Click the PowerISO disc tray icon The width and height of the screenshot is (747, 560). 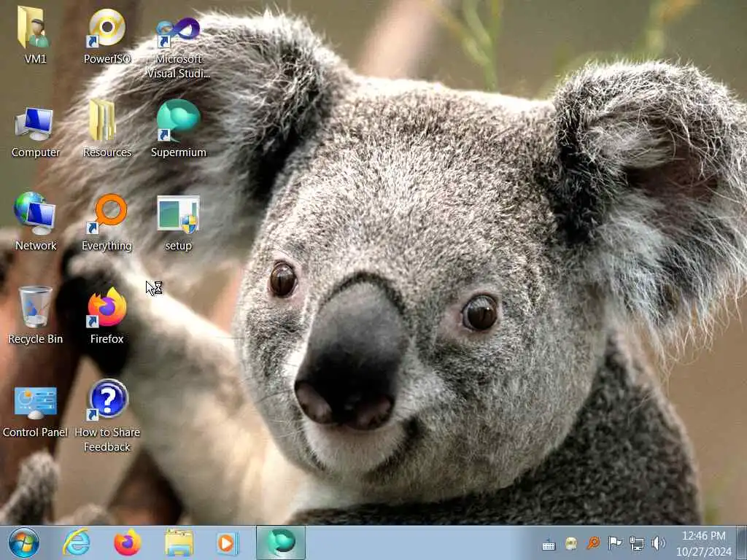(x=570, y=542)
